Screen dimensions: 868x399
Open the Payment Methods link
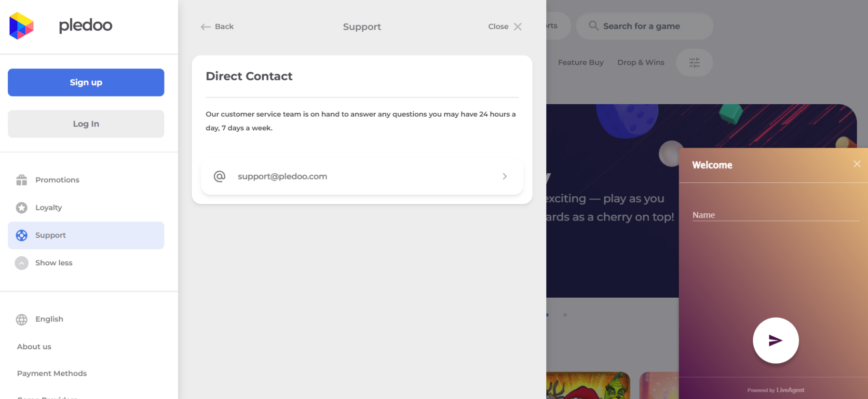click(52, 373)
